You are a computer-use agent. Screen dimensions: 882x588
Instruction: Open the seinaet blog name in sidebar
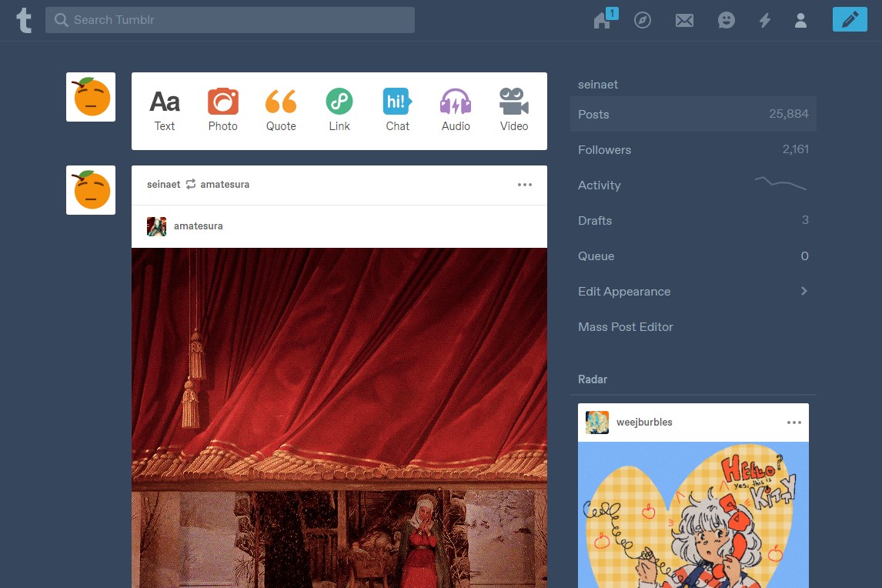(x=598, y=85)
